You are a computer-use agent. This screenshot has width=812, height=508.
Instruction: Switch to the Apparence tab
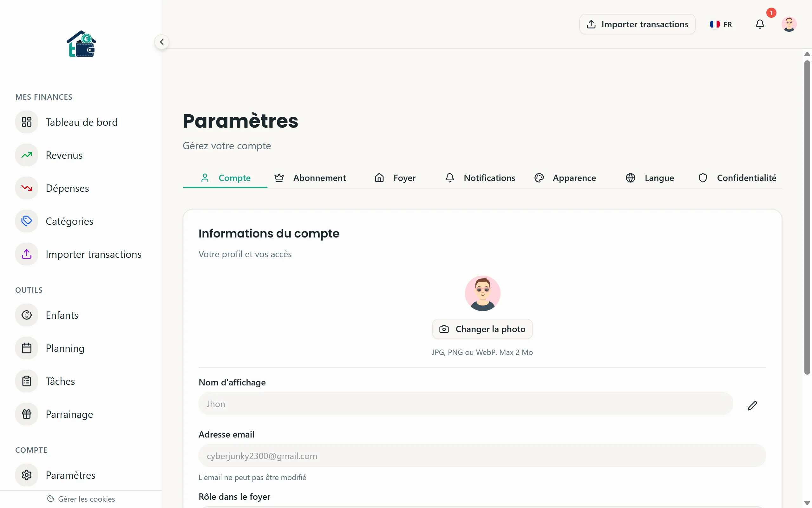(x=565, y=178)
